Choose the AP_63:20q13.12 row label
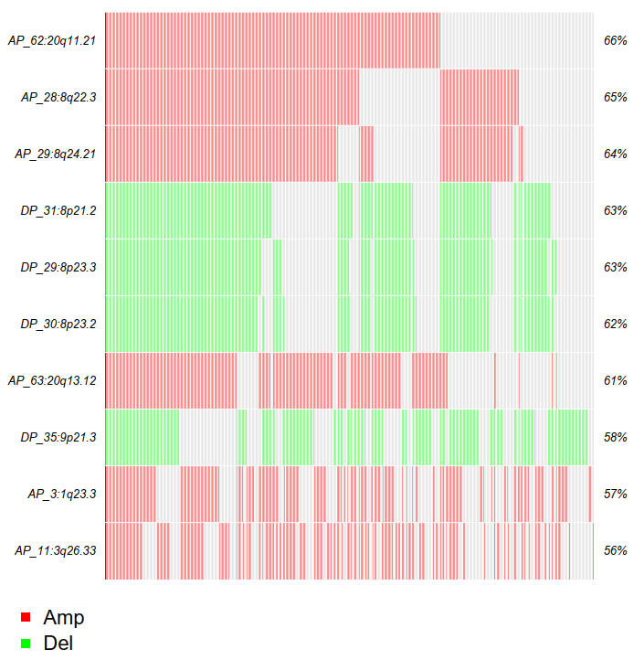Screen dimensions: 644x660 (x=52, y=380)
